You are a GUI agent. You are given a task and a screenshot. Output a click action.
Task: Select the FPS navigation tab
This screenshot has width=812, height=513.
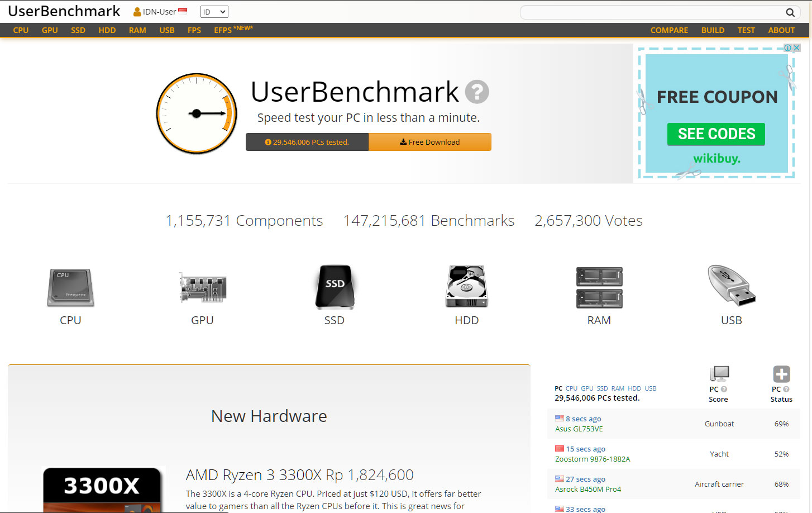click(x=194, y=30)
